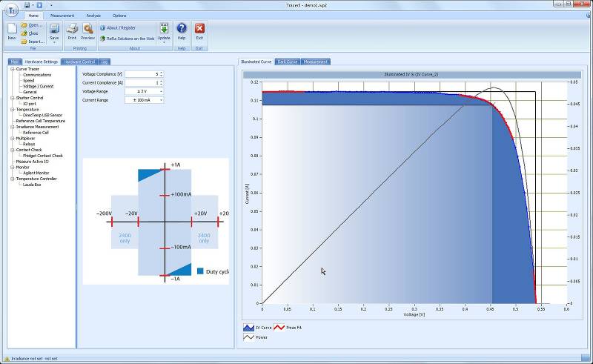Select Reference Cell under Irradiance Measurement

pyautogui.click(x=36, y=133)
